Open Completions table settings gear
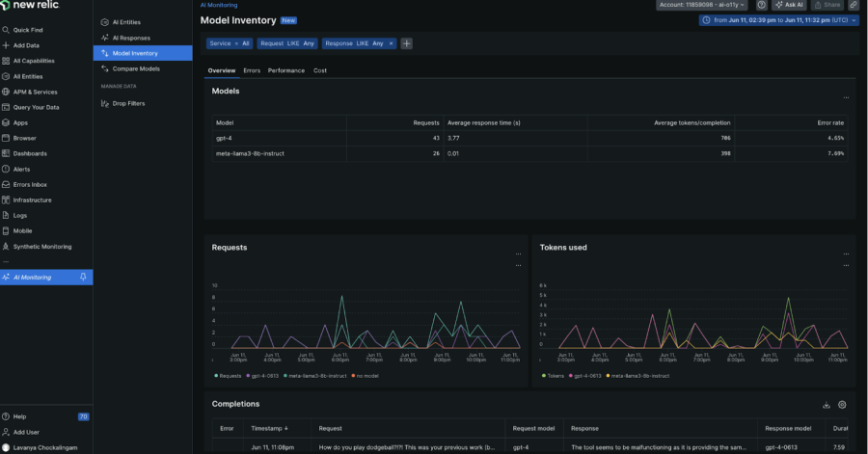Viewport: 868px width, 454px height. [842, 405]
